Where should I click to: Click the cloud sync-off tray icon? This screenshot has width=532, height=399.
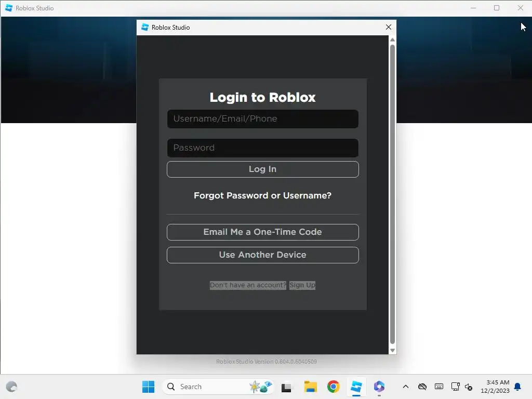pos(422,387)
